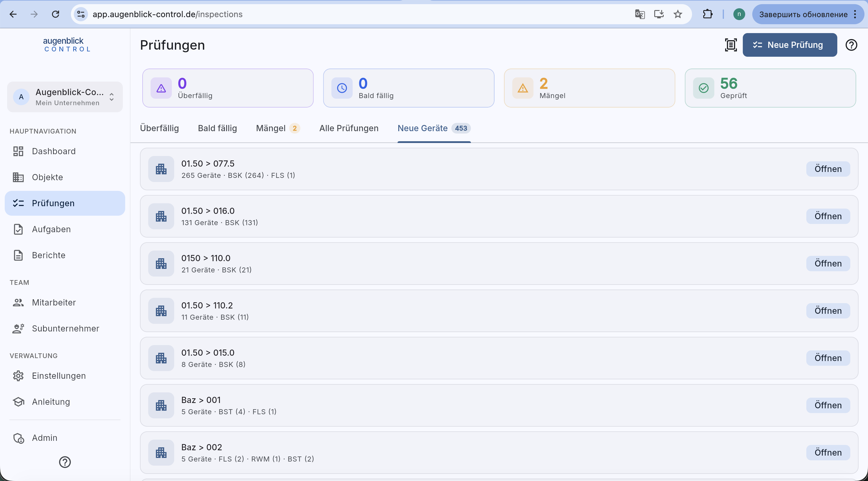The height and width of the screenshot is (481, 868).
Task: Click the help icon in page header
Action: coord(851,45)
